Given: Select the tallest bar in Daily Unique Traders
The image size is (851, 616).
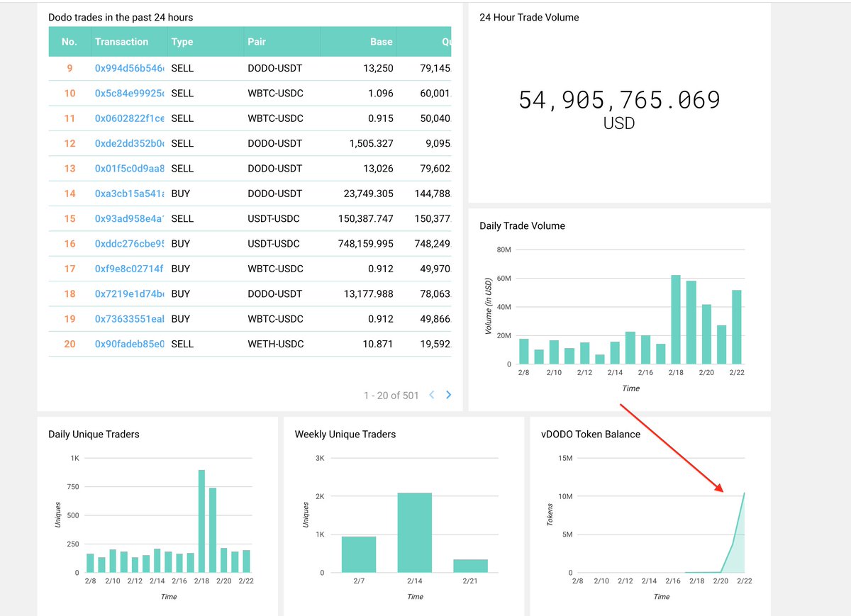Looking at the screenshot, I should 201,521.
